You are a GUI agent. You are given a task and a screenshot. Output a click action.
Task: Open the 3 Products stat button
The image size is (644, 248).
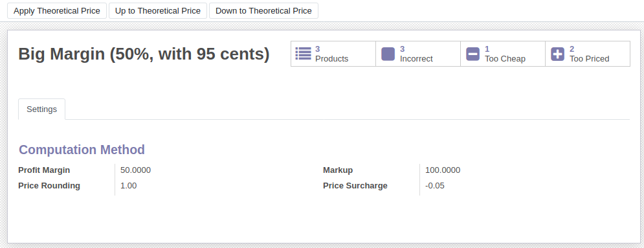pos(333,54)
